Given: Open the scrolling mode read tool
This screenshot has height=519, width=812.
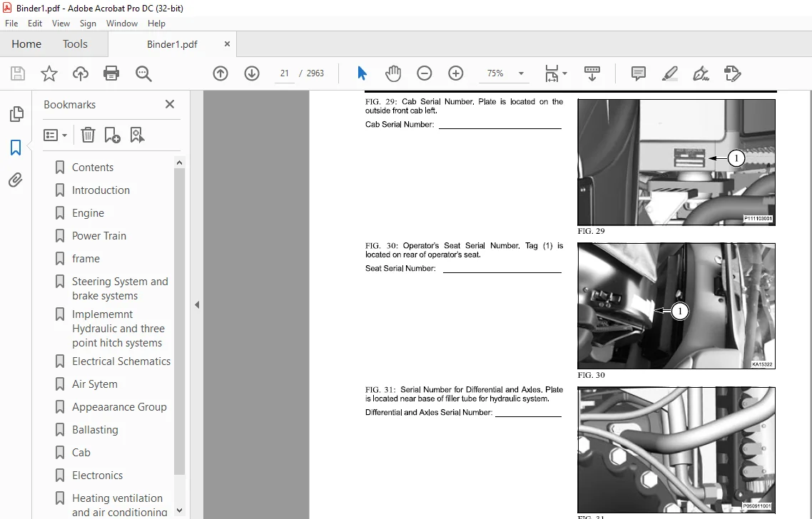Looking at the screenshot, I should coord(592,73).
